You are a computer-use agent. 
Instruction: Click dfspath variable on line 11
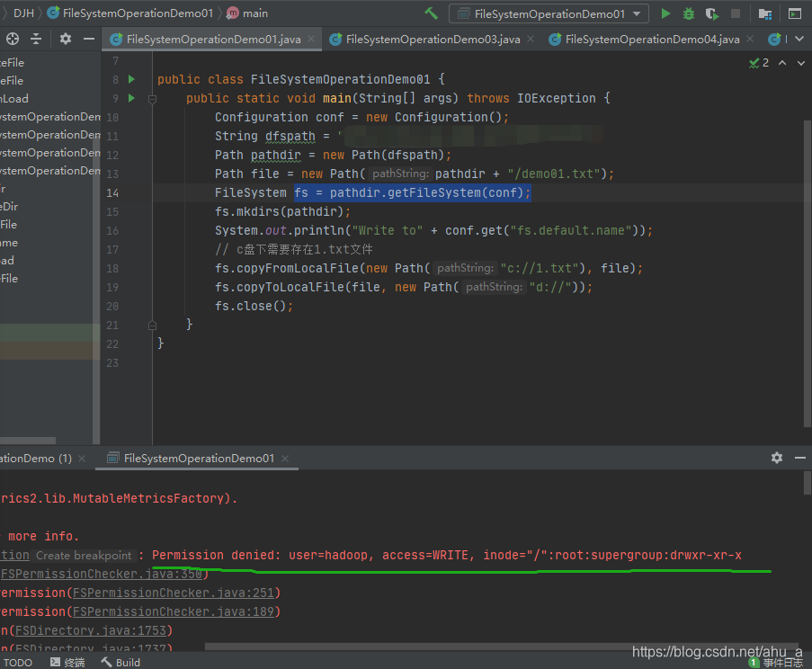(290, 136)
